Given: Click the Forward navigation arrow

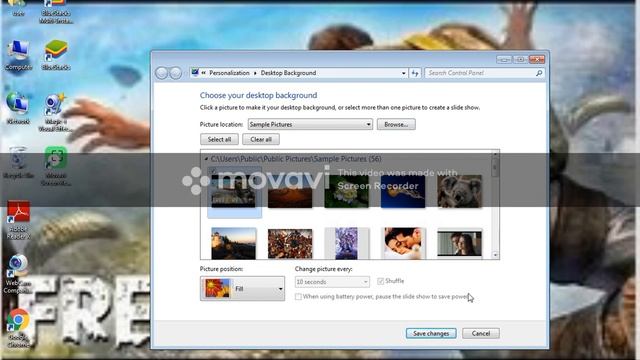Looking at the screenshot, I should (x=176, y=73).
